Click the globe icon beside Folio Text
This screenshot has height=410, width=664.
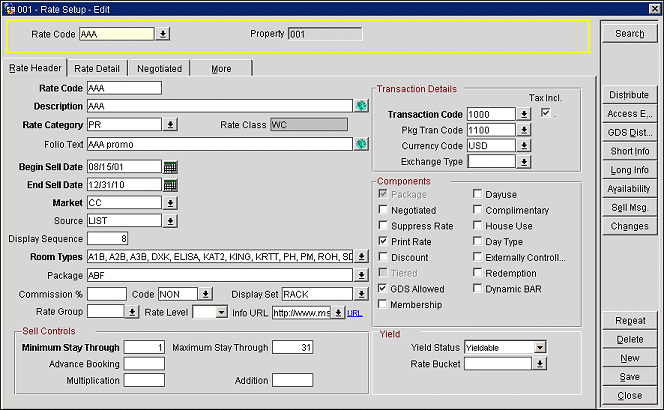(x=360, y=144)
